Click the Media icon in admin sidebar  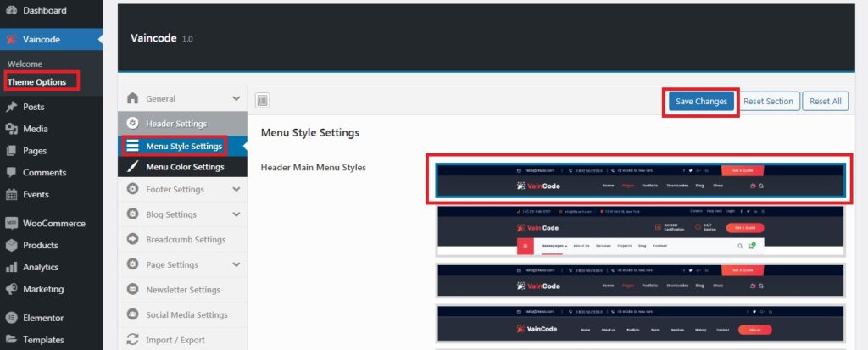11,130
